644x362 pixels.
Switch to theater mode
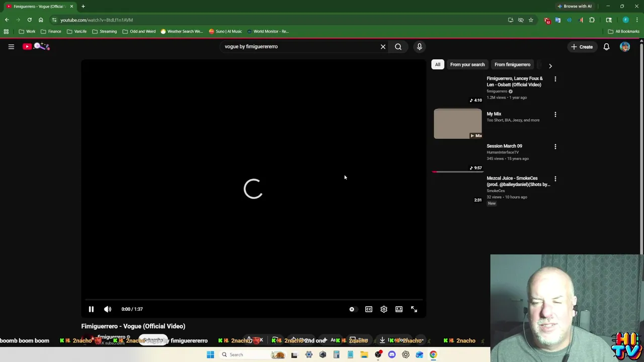[x=399, y=309]
